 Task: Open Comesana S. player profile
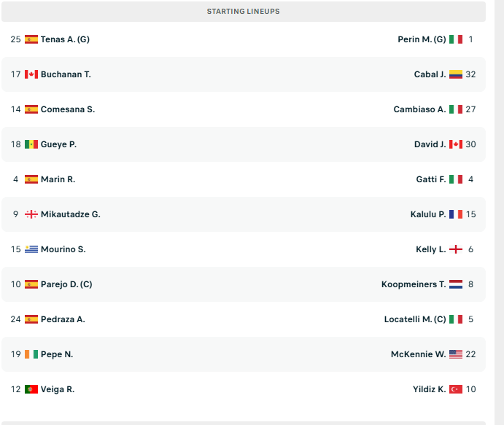[x=68, y=109]
